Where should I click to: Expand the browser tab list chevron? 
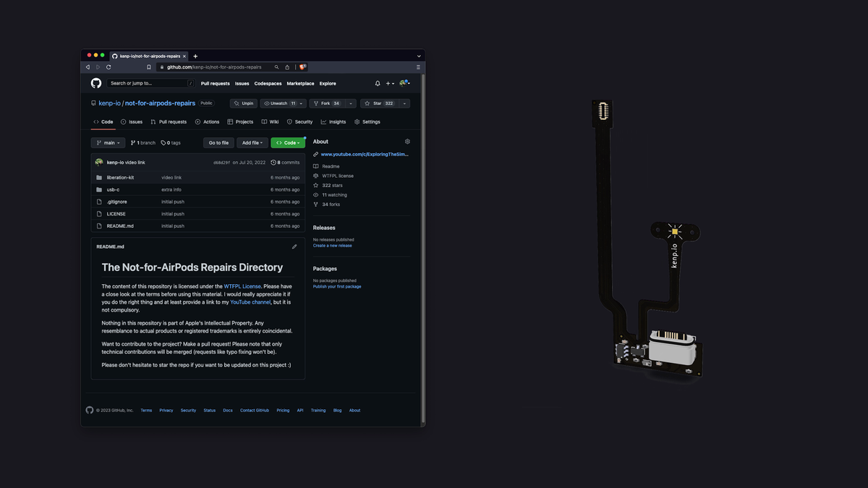coord(419,56)
